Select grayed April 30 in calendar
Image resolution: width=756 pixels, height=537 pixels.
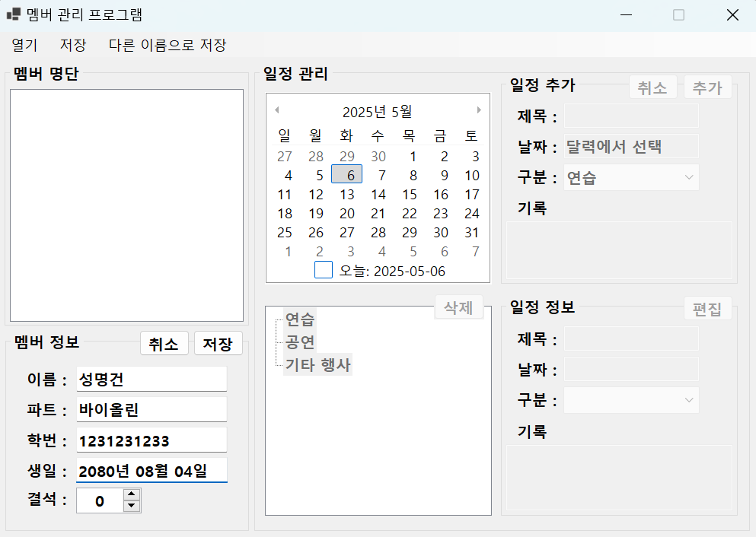click(x=378, y=156)
